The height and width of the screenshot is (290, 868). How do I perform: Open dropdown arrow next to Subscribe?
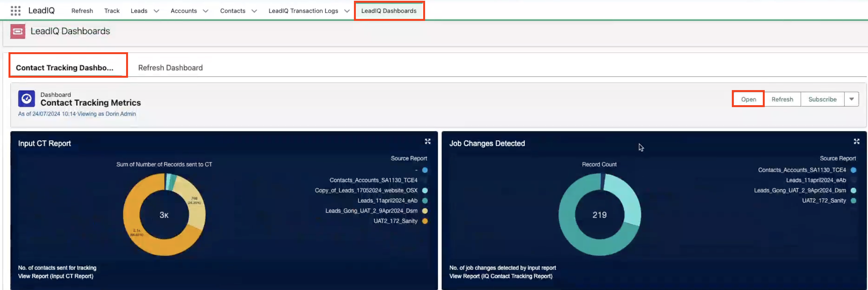pos(851,99)
